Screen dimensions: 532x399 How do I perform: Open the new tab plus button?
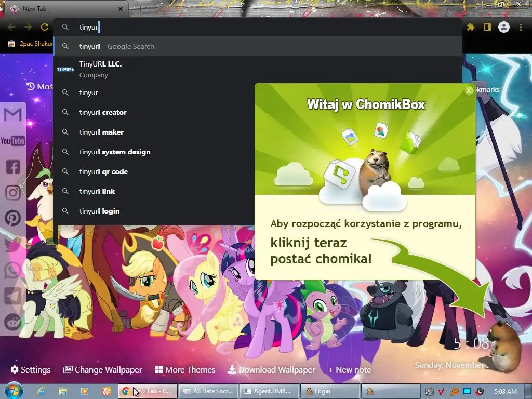tap(140, 9)
